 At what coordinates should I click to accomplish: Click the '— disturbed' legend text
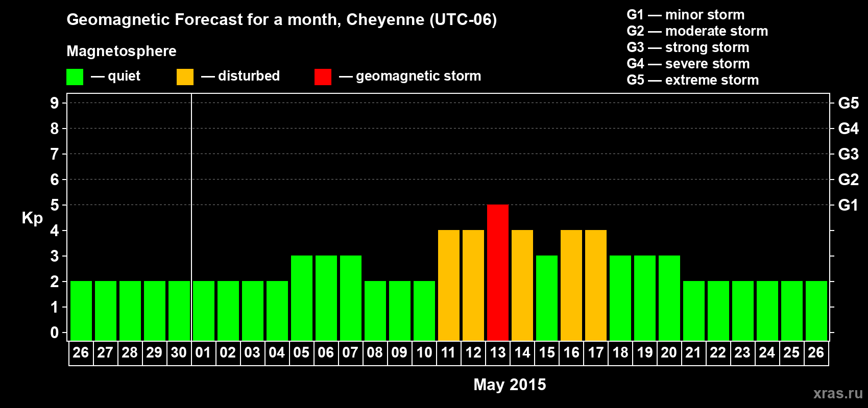(240, 76)
